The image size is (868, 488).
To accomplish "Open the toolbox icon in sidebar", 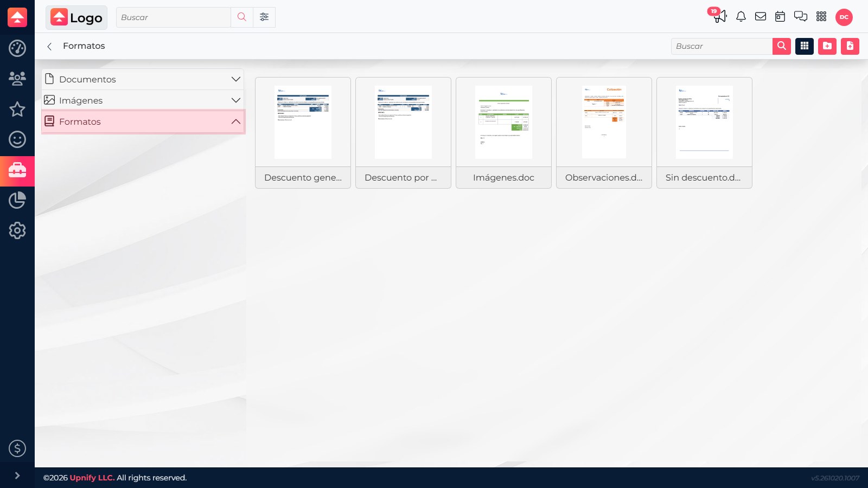I will [17, 170].
